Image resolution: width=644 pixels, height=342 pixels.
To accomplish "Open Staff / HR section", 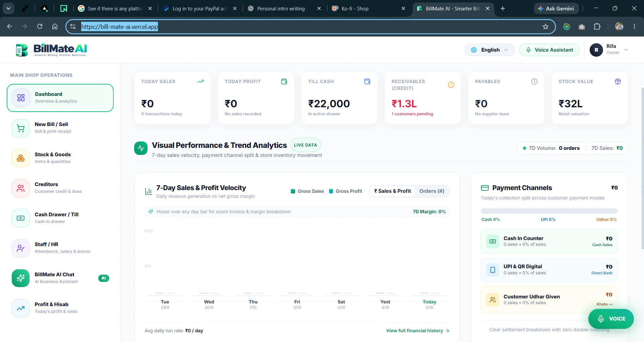I will tap(60, 248).
